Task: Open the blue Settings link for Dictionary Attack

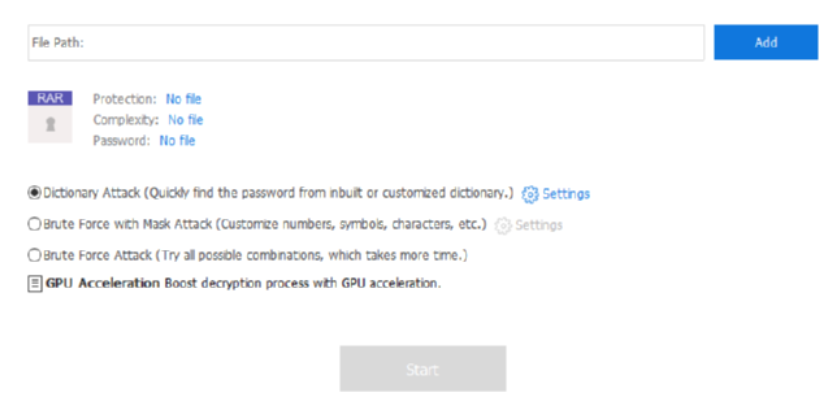Action: [566, 194]
